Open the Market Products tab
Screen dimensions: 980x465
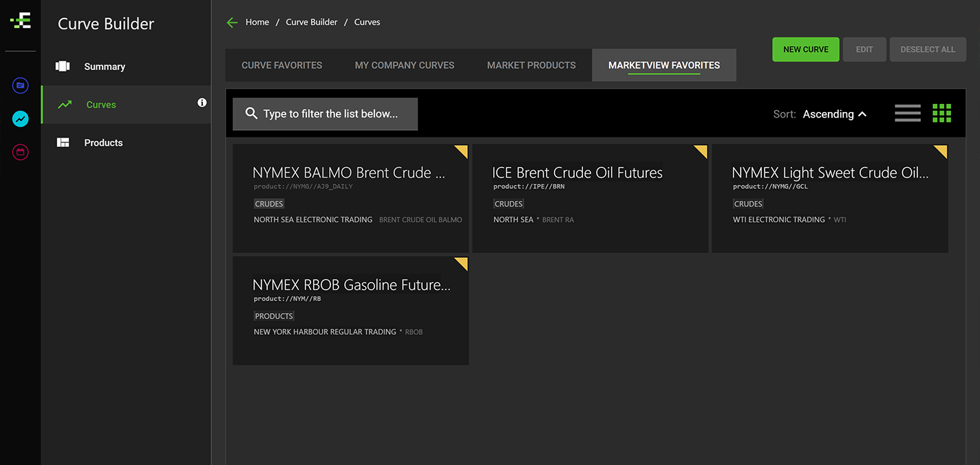pos(531,65)
